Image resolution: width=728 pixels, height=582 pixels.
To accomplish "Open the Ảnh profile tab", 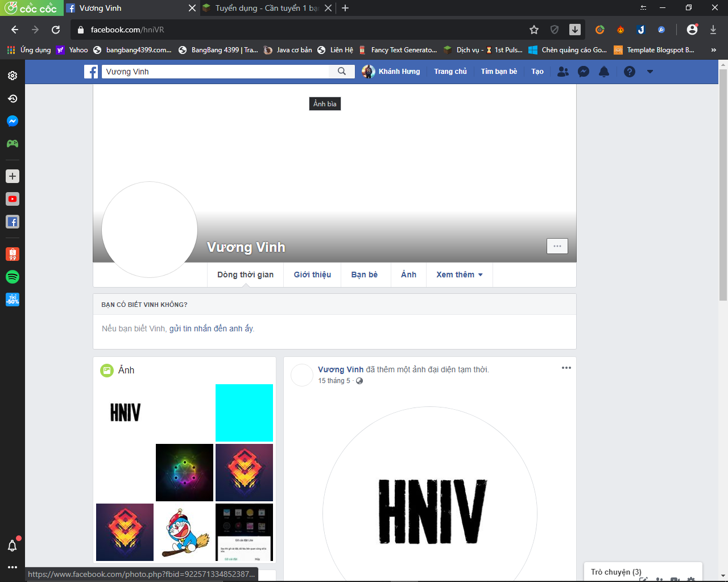I will click(408, 275).
